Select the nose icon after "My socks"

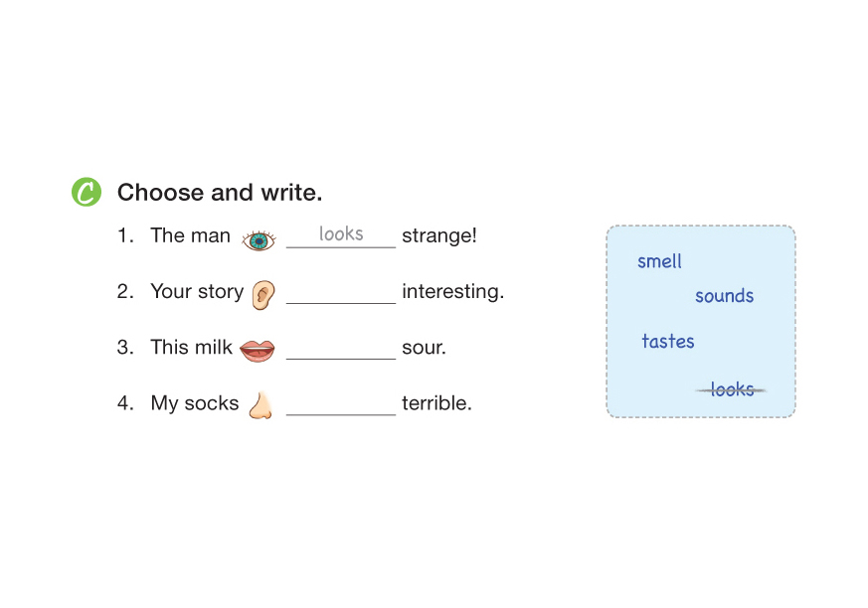[260, 404]
